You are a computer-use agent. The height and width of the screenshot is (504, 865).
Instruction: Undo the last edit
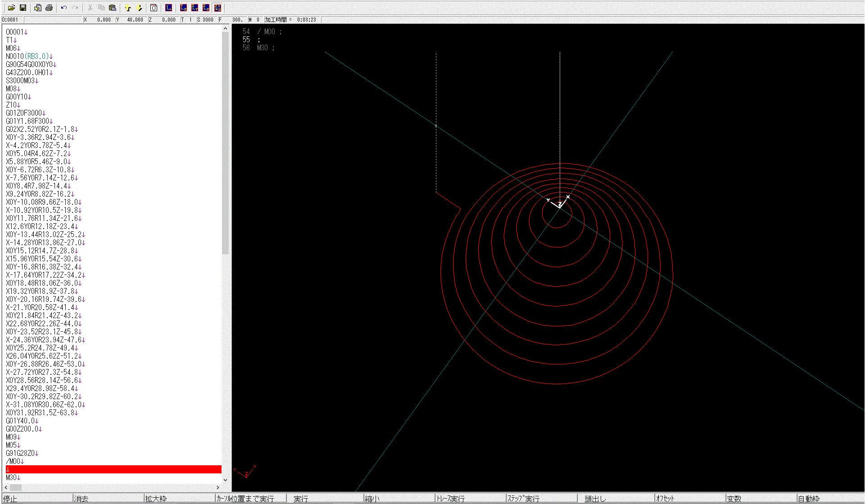[64, 8]
